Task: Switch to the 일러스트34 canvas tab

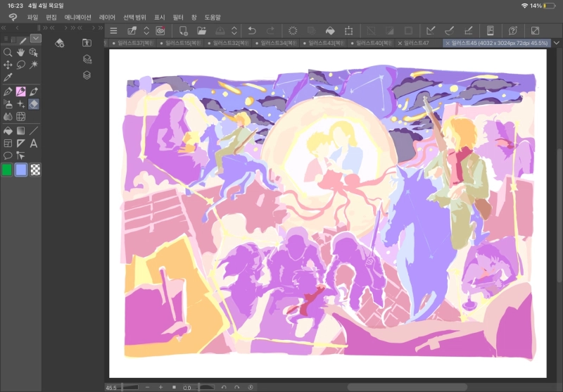Action: (278, 43)
